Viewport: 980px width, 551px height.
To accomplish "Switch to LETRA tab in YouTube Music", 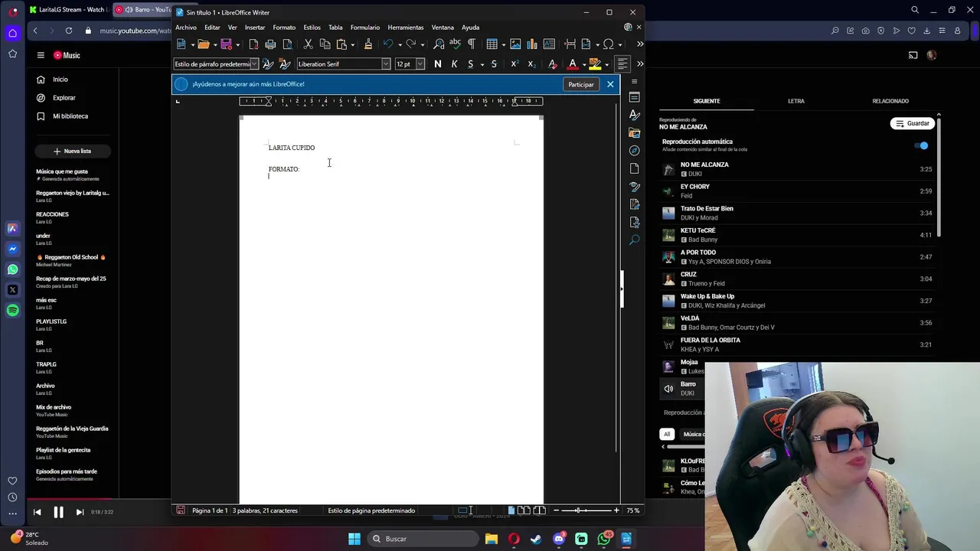I will tap(796, 101).
